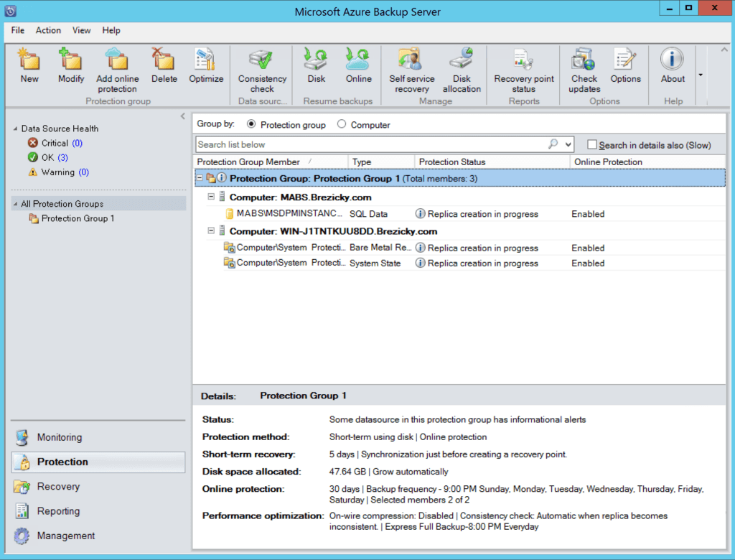Collapse the left navigation pane
Viewport: 735px width, 560px height.
(183, 116)
